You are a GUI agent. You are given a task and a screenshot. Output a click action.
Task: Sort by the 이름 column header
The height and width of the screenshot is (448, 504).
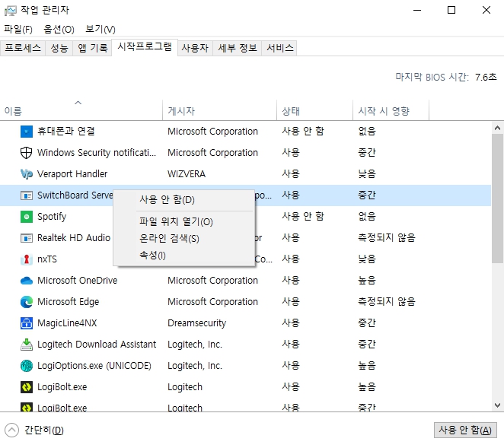click(x=81, y=110)
